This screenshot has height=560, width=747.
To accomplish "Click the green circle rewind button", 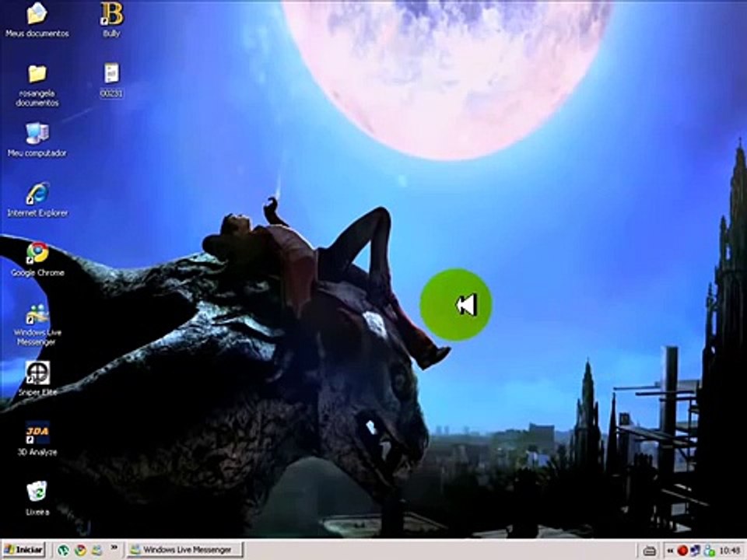I will (x=455, y=305).
